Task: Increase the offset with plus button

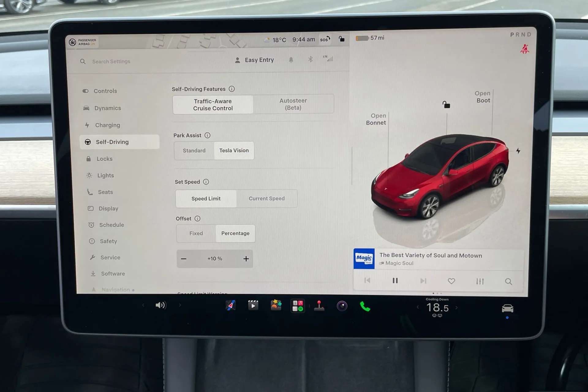Action: pyautogui.click(x=246, y=259)
